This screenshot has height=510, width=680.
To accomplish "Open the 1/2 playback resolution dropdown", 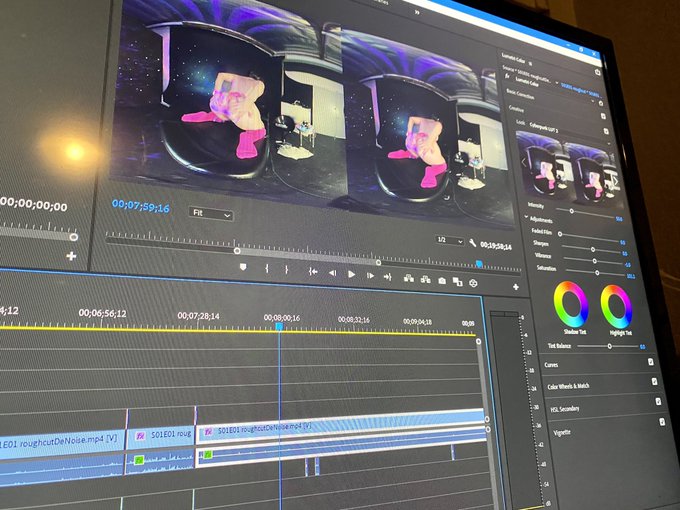I will pos(449,240).
